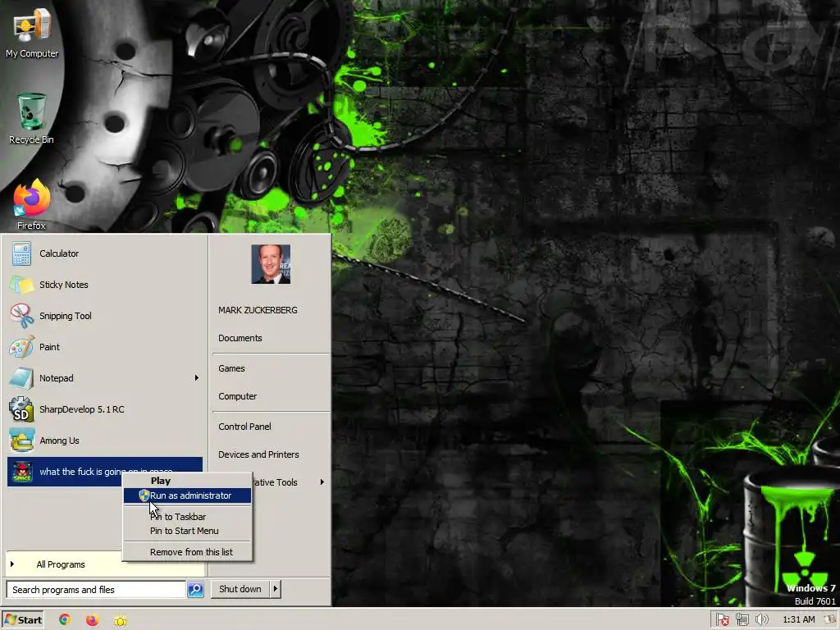Click the Shut down button
This screenshot has width=840, height=630.
[240, 589]
